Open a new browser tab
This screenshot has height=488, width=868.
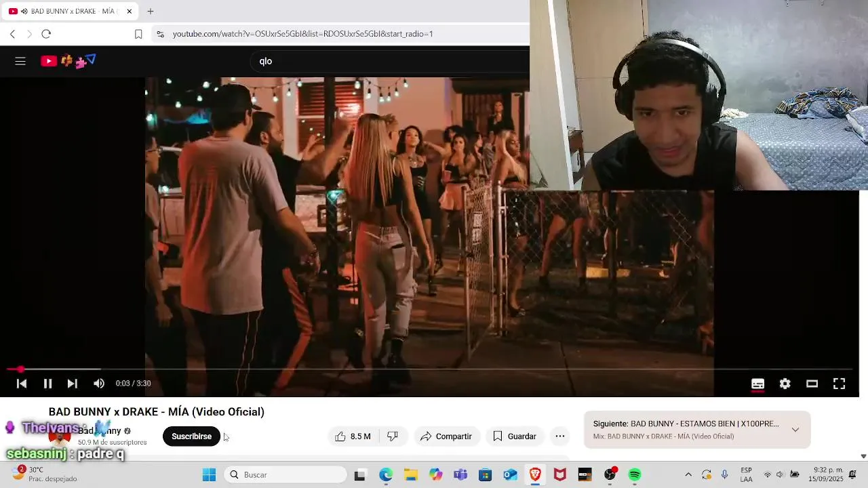[151, 12]
